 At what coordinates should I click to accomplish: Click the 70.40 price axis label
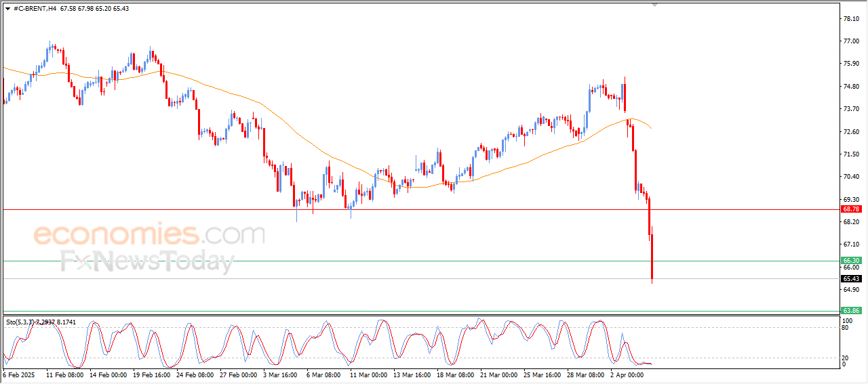tap(851, 177)
